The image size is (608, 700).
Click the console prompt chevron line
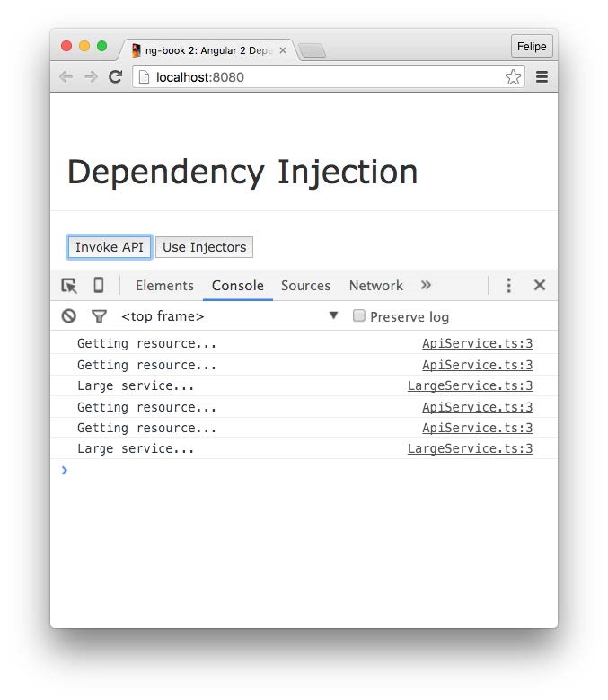point(269,470)
